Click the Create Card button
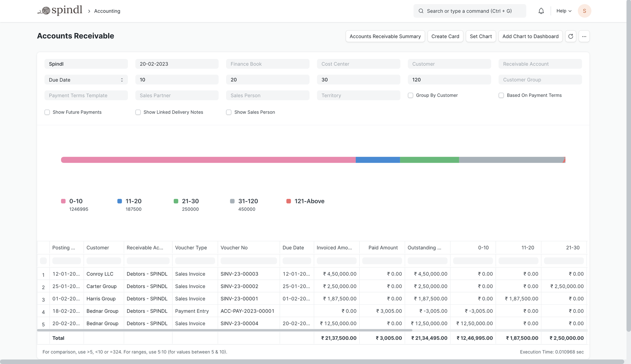631x364 pixels. [x=445, y=36]
